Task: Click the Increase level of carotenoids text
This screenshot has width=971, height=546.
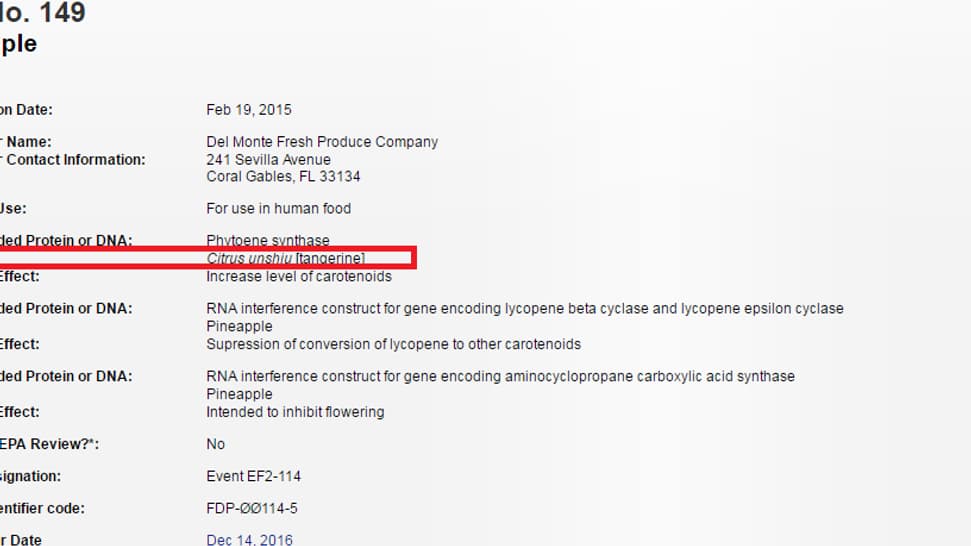Action: coord(299,276)
